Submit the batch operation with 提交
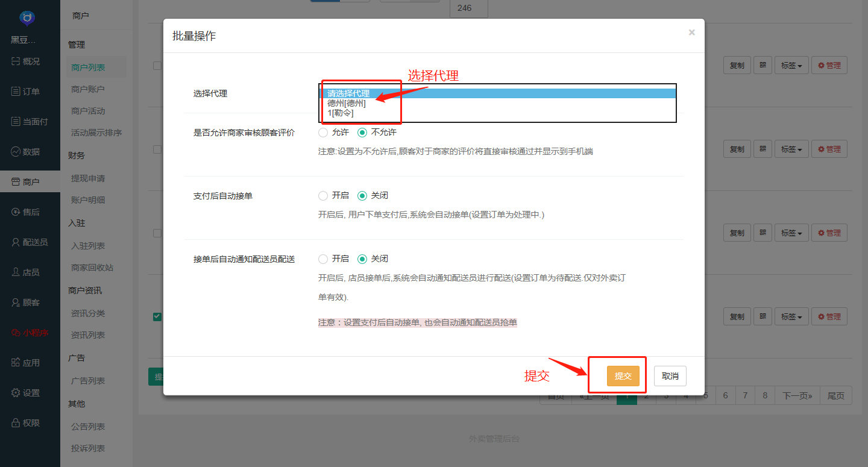This screenshot has width=868, height=467. (x=623, y=376)
